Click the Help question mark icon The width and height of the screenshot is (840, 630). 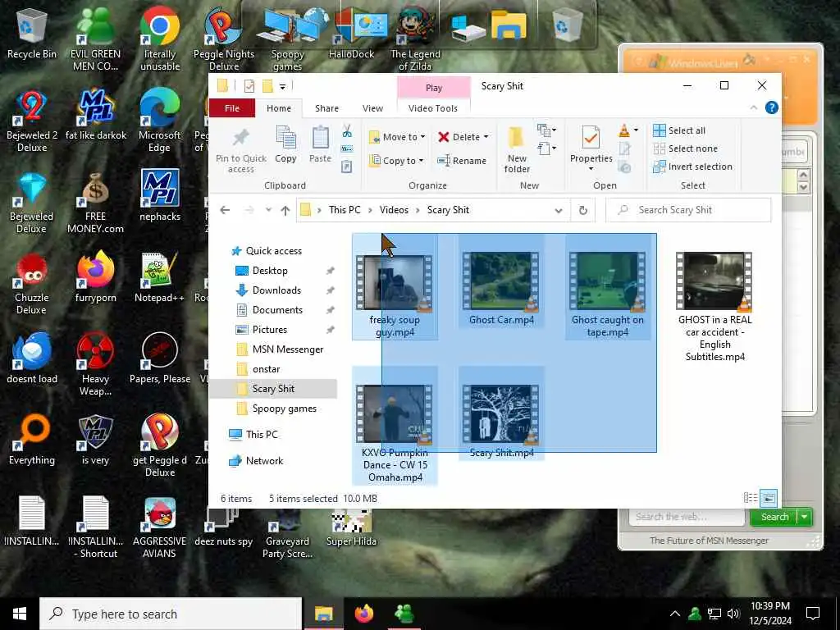tap(771, 107)
